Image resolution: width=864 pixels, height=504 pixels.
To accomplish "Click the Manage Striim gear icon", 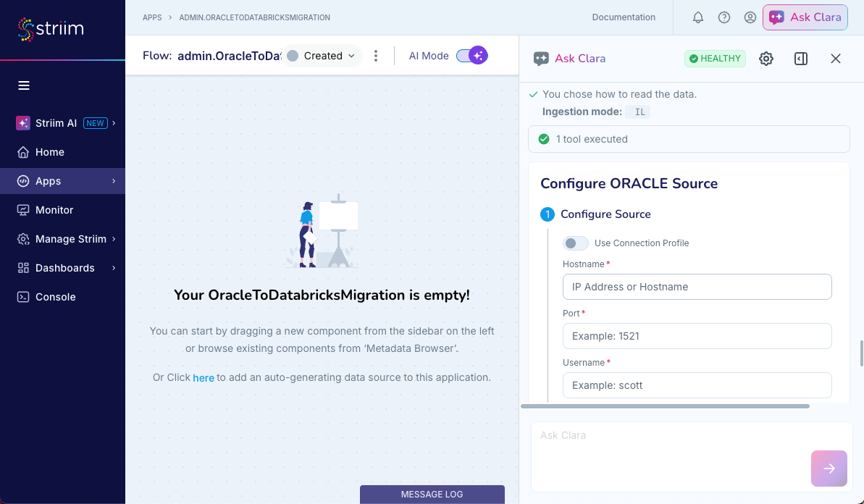I will [x=23, y=239].
